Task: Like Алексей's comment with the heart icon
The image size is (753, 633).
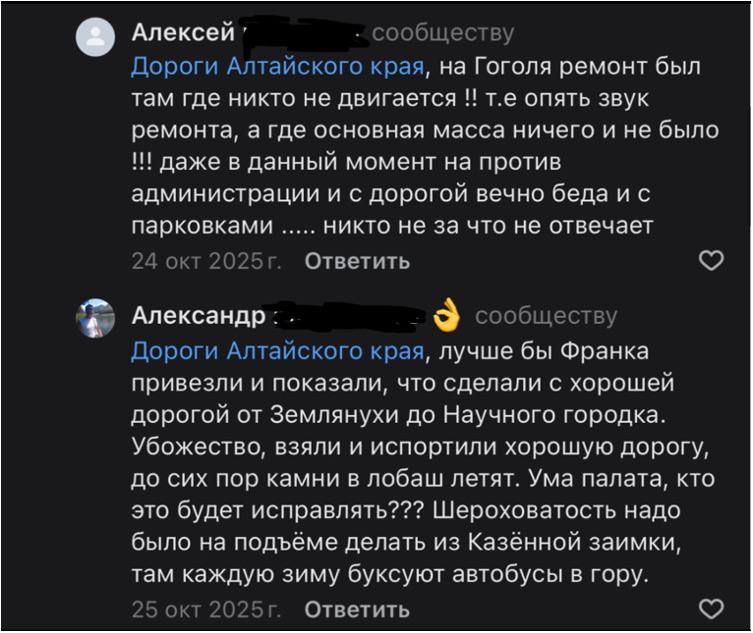Action: pyautogui.click(x=709, y=261)
